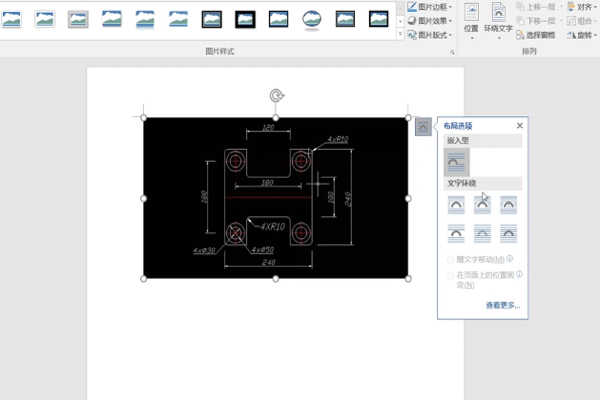Choose the Tight text wrapping icon
The image size is (600, 400).
tap(482, 204)
